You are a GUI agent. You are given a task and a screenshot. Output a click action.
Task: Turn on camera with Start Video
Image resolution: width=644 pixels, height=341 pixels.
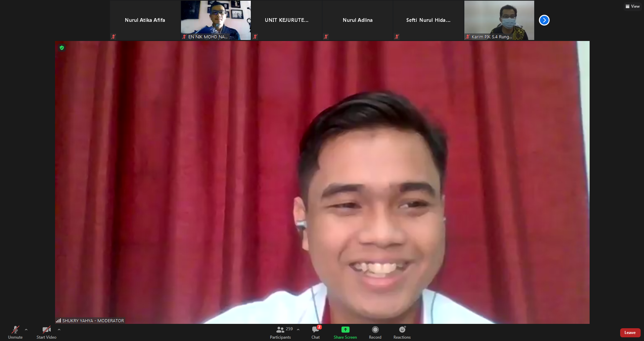tap(46, 330)
